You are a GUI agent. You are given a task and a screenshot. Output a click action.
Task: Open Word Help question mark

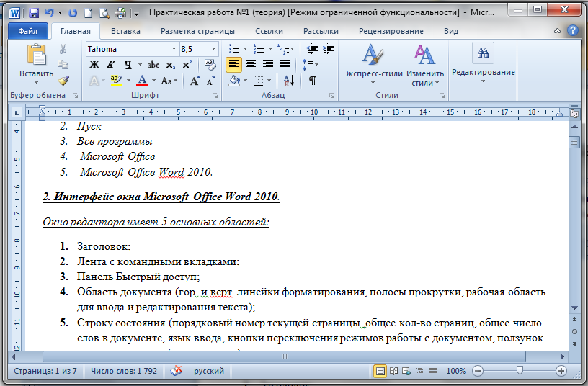(x=573, y=30)
